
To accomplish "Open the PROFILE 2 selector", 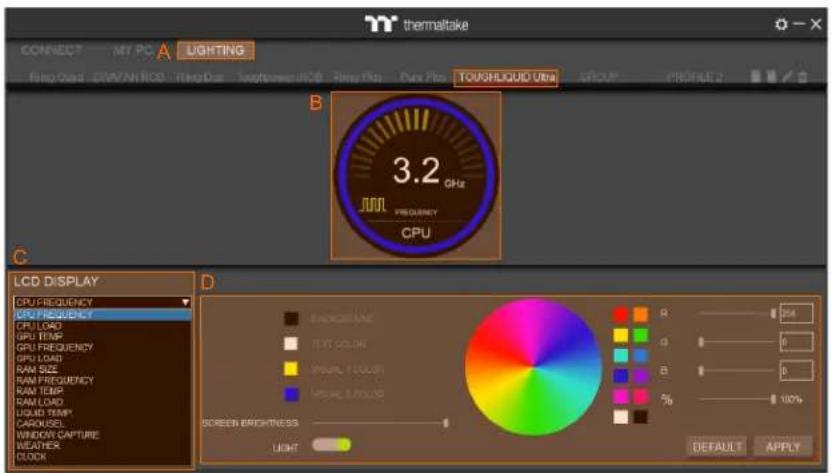I will [694, 78].
